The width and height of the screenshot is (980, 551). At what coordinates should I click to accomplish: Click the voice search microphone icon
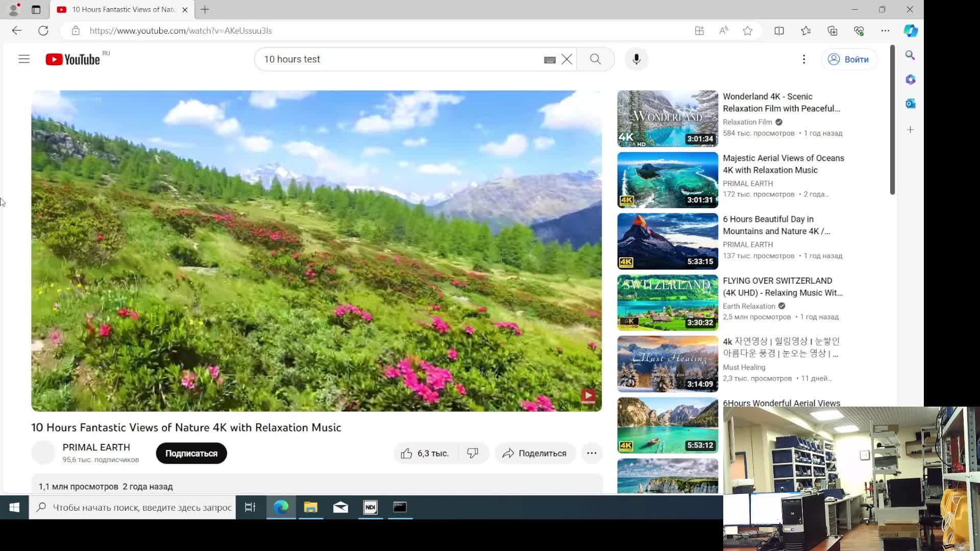[636, 59]
